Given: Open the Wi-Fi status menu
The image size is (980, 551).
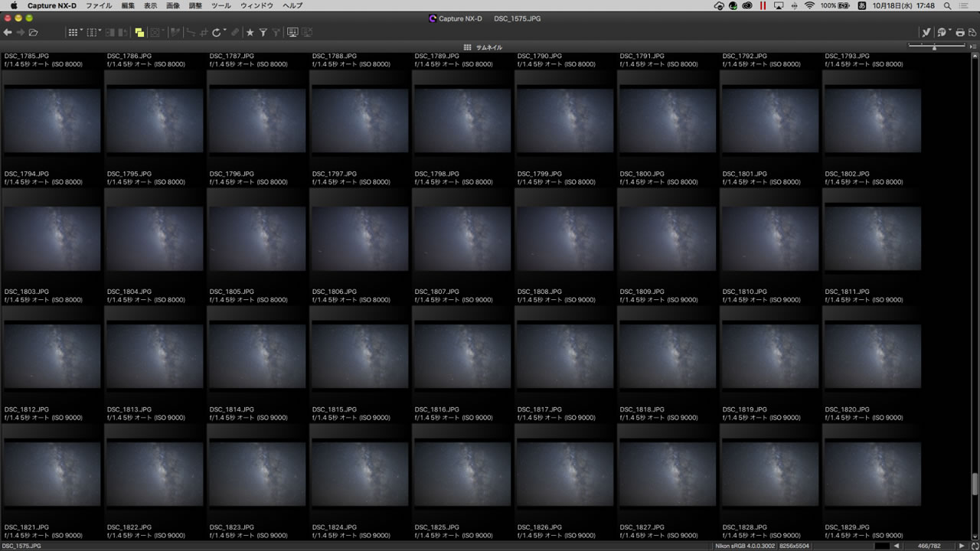Looking at the screenshot, I should coord(809,5).
